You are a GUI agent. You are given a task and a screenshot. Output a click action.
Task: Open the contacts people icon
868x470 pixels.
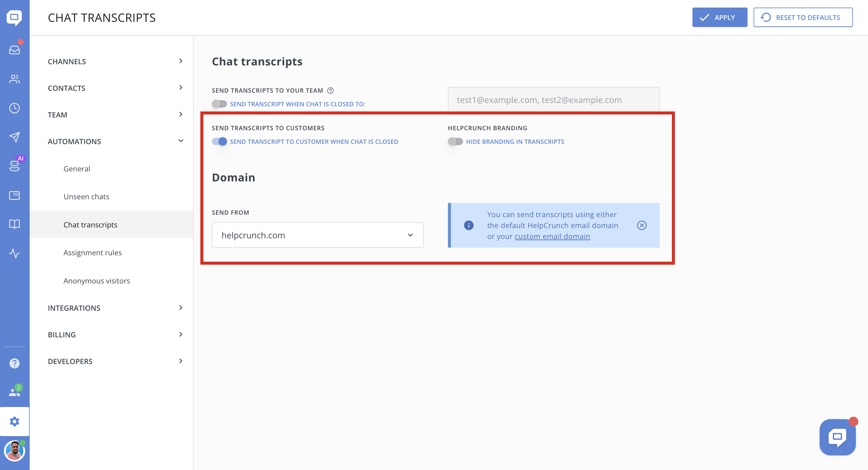click(15, 79)
